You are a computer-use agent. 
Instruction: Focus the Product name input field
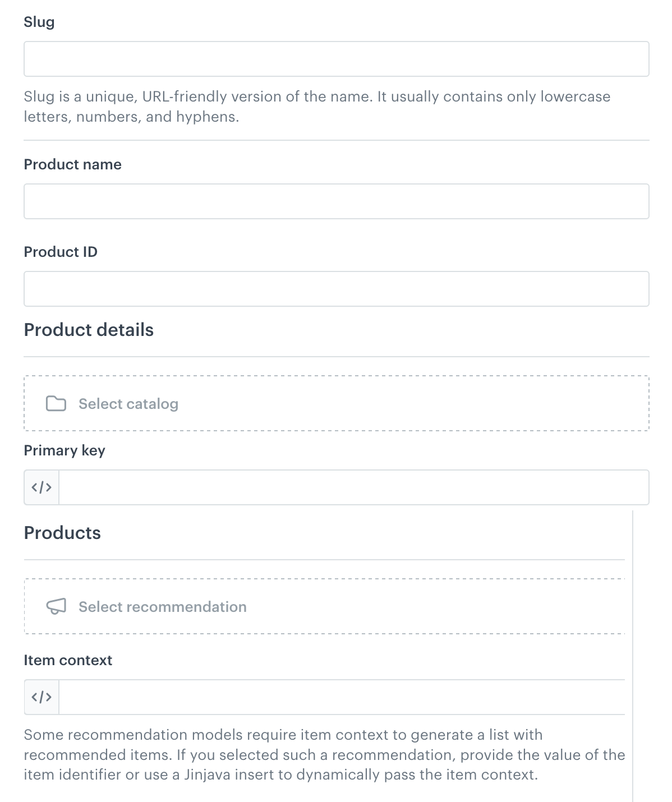[337, 201]
